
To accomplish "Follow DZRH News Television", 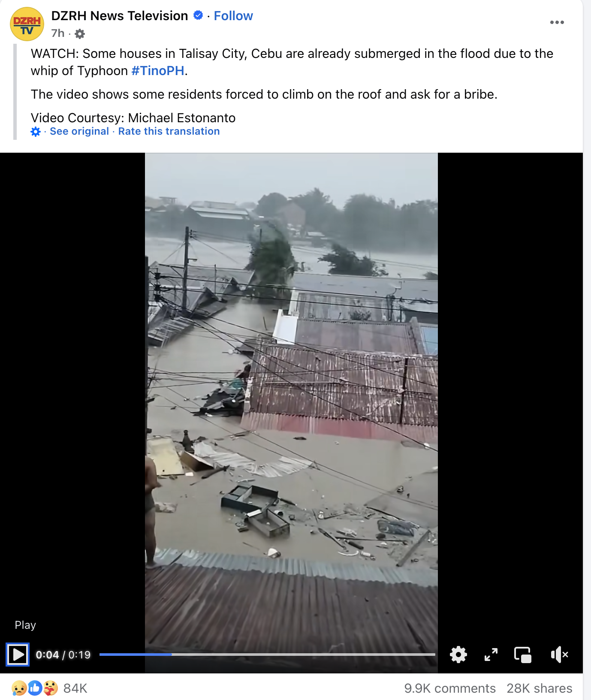I will pyautogui.click(x=233, y=16).
